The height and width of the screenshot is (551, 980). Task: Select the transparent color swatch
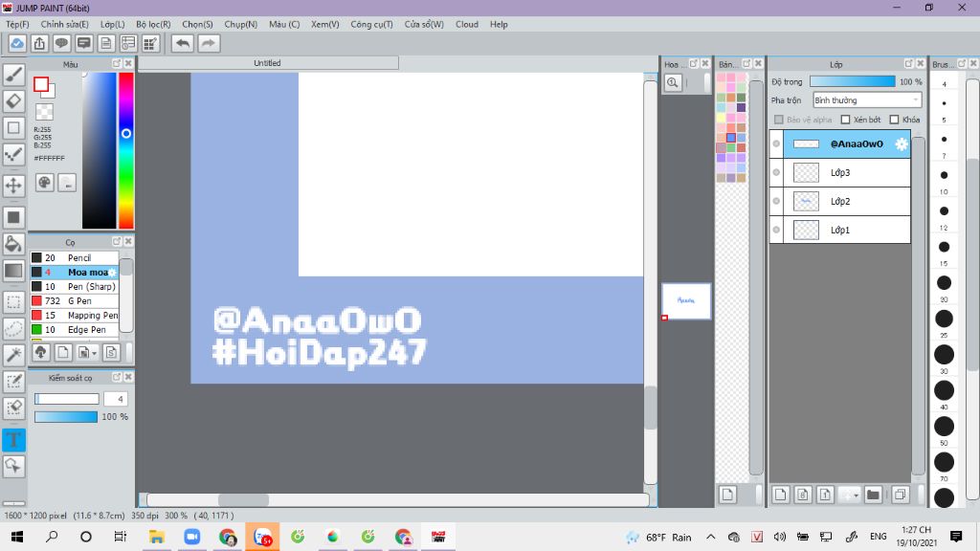(x=44, y=112)
